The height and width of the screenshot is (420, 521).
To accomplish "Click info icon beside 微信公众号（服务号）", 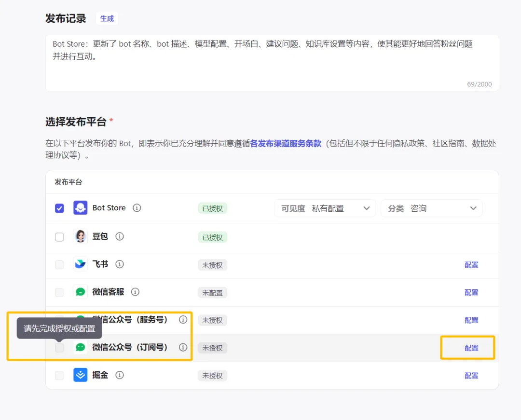I will point(183,320).
